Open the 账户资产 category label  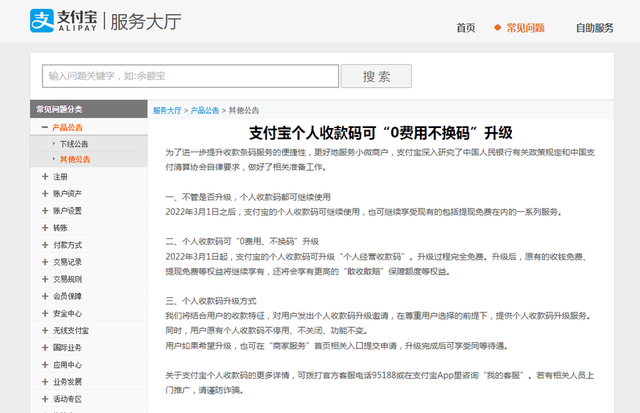tap(67, 194)
